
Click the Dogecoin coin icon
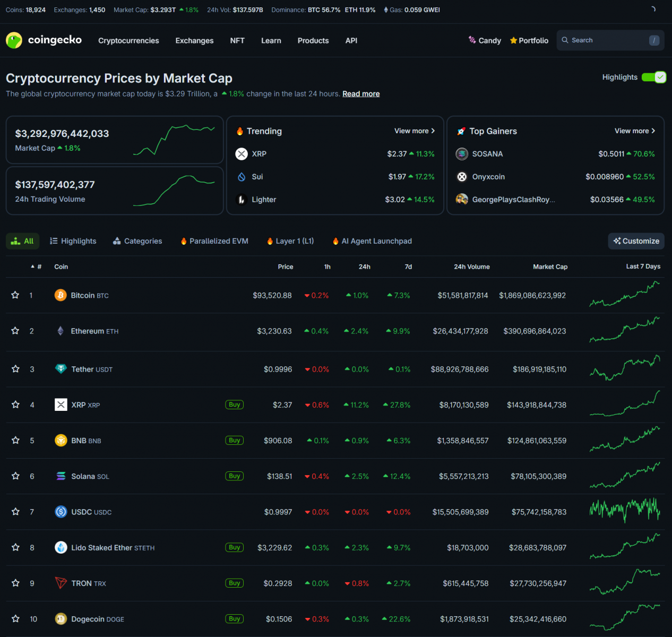[x=61, y=619]
